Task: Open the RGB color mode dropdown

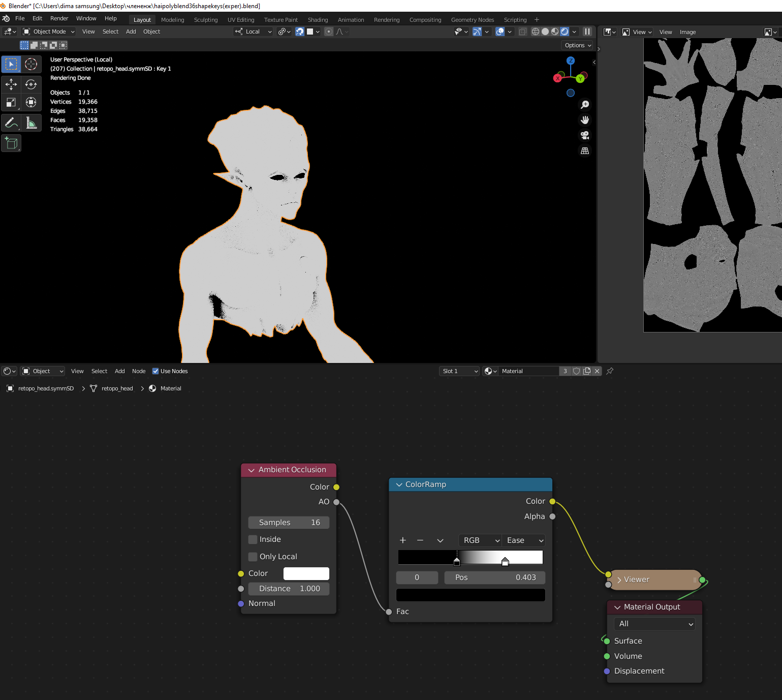Action: point(480,540)
